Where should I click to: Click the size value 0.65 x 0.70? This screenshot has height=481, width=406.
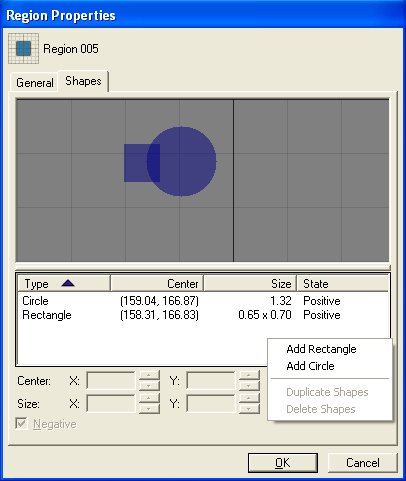tap(265, 315)
